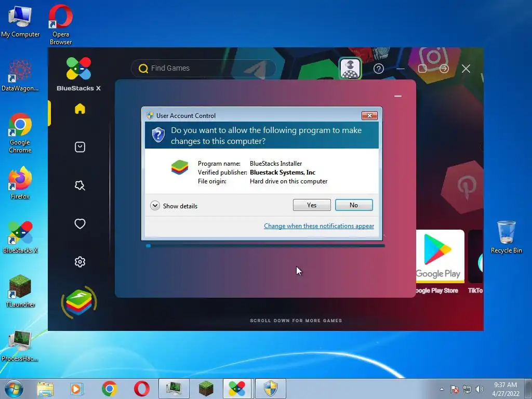Screen dimensions: 532x399
Task: Open BlueStacks help question mark icon
Action: pos(379,69)
